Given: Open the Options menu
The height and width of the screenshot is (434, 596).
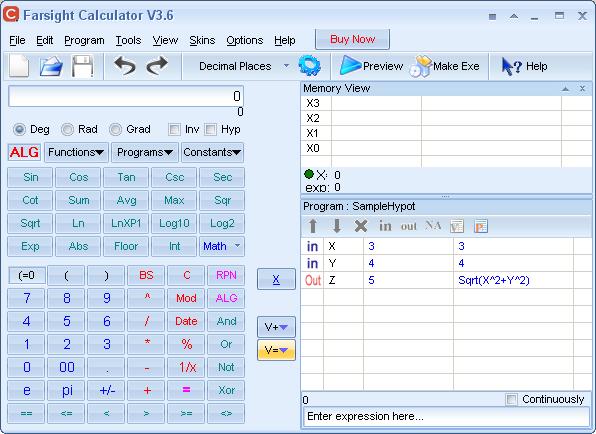Looking at the screenshot, I should coord(244,40).
